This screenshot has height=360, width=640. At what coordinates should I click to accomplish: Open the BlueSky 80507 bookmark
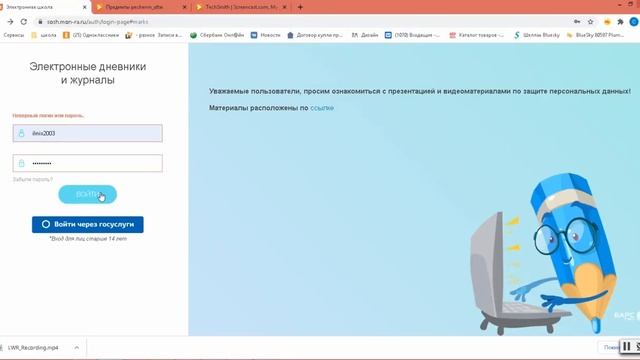click(595, 35)
